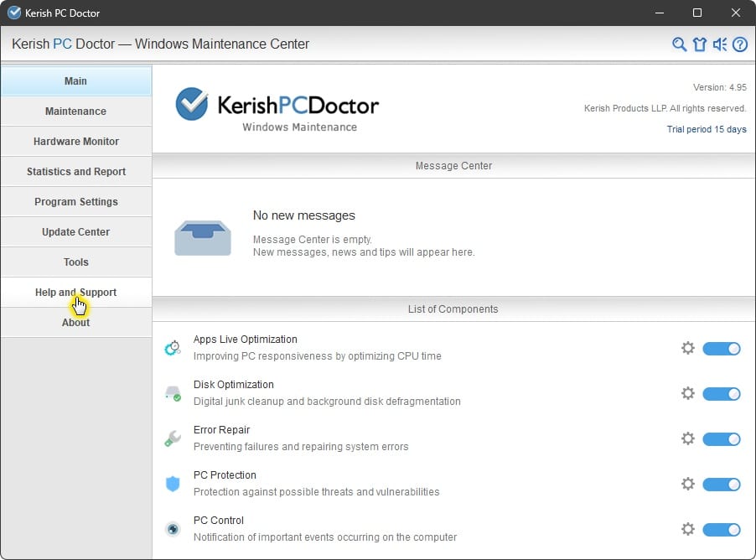Click the Error Repair title
This screenshot has height=560, width=756.
coord(221,430)
